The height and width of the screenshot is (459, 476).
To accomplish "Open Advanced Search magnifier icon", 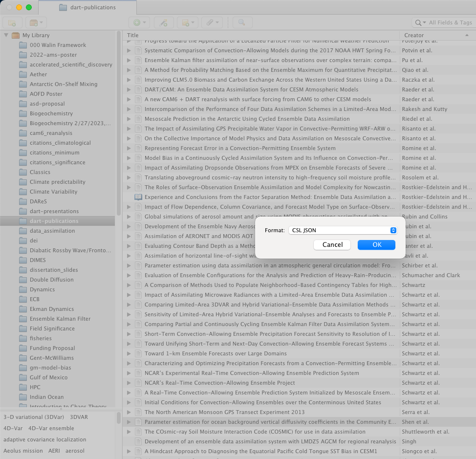I will point(242,22).
